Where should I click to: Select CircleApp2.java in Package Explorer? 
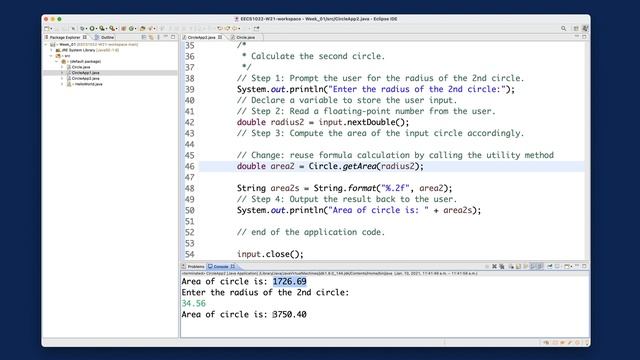pos(85,78)
